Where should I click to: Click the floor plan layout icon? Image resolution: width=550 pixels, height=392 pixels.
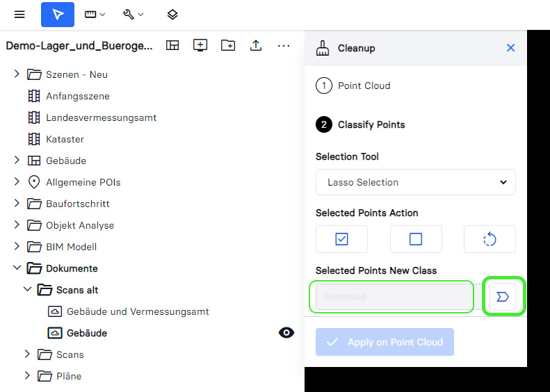pos(172,45)
